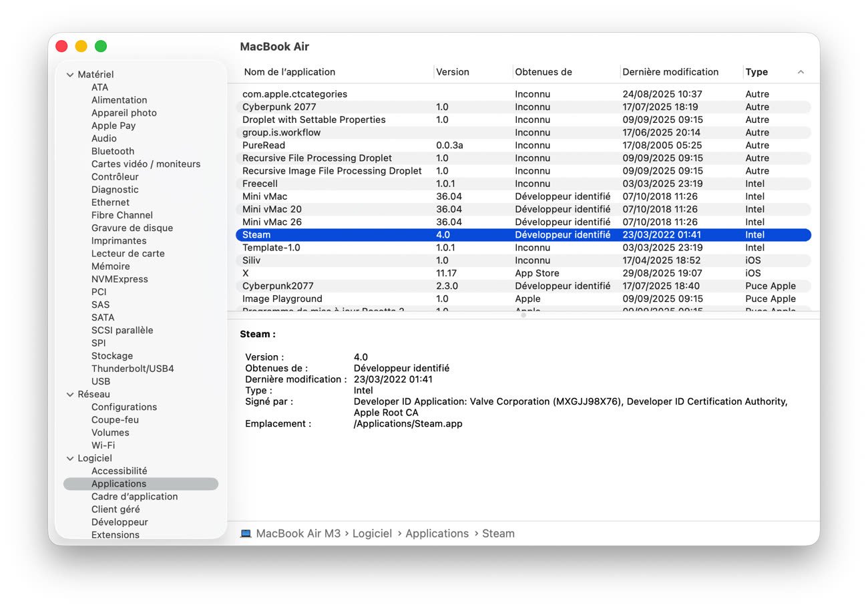Open Cartes vidéo / moniteurs
The image size is (868, 609).
click(x=146, y=164)
